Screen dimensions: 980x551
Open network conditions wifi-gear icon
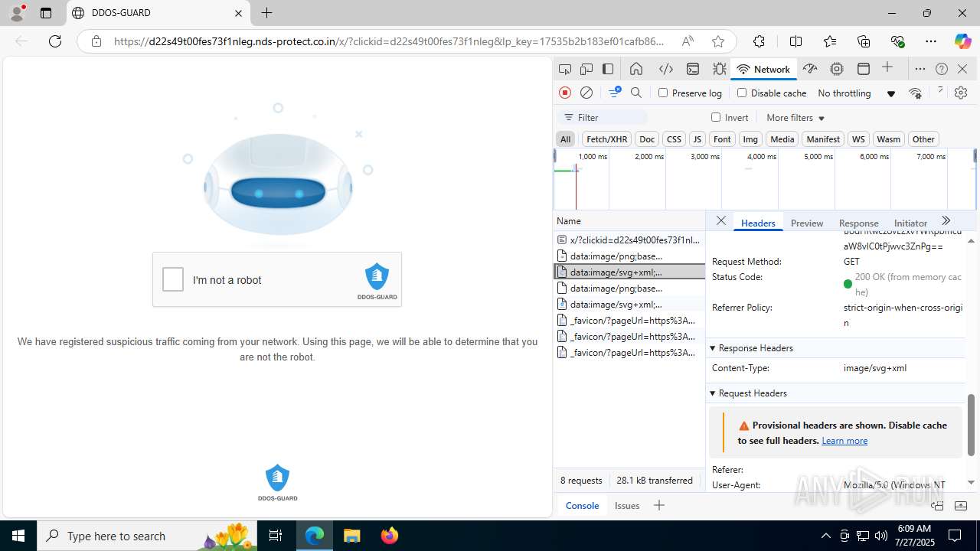[x=915, y=93]
